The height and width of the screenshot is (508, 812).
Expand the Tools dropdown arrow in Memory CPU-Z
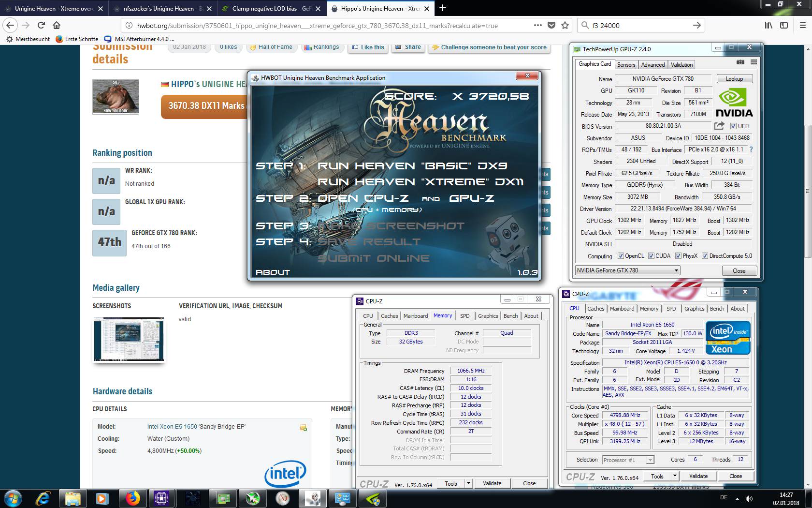(x=468, y=483)
